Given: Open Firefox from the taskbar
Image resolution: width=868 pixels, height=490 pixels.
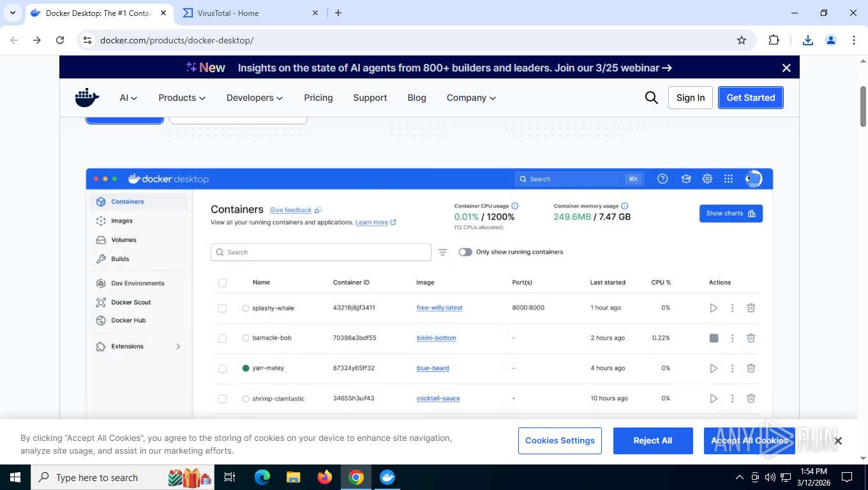Looking at the screenshot, I should click(x=325, y=477).
